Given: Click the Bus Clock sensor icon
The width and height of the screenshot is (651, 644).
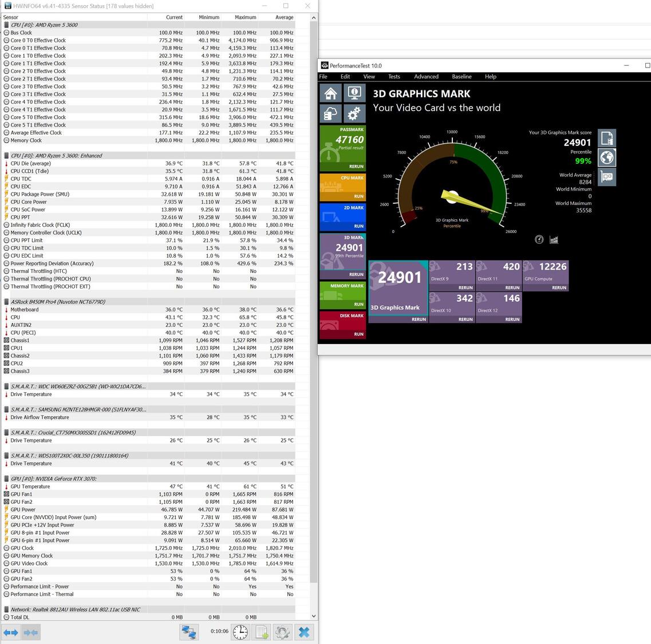Looking at the screenshot, I should (x=6, y=33).
